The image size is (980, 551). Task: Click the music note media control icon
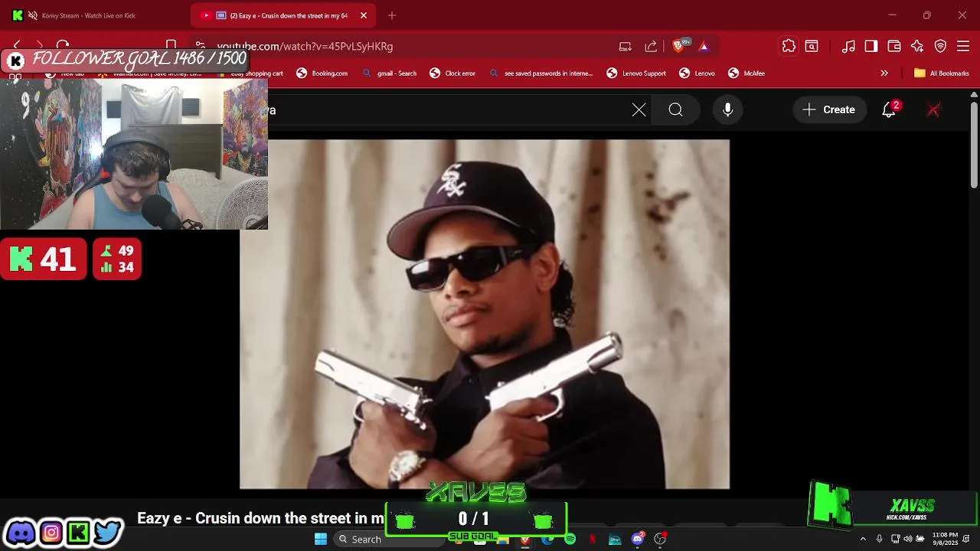point(848,46)
